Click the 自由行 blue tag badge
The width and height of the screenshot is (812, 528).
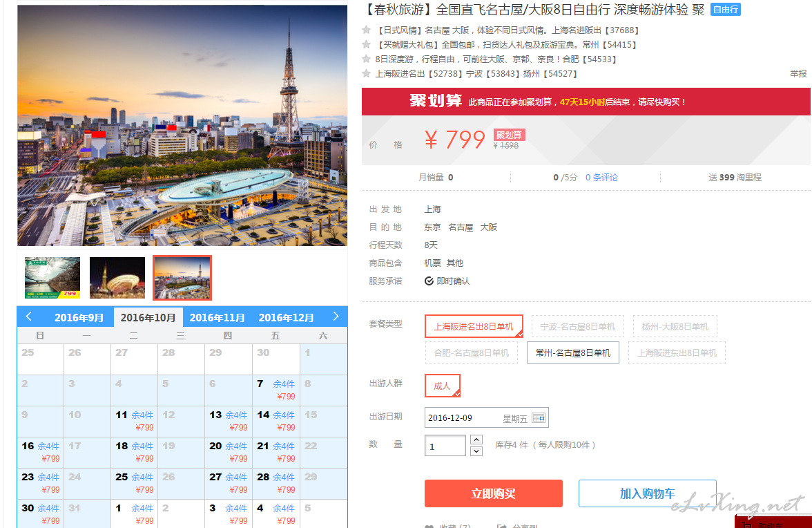click(x=726, y=9)
